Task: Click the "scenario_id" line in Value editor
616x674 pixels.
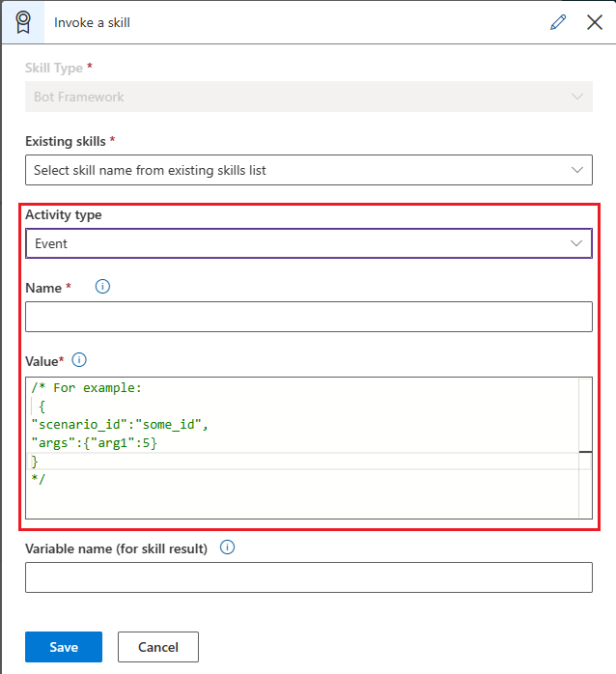Action: point(120,424)
